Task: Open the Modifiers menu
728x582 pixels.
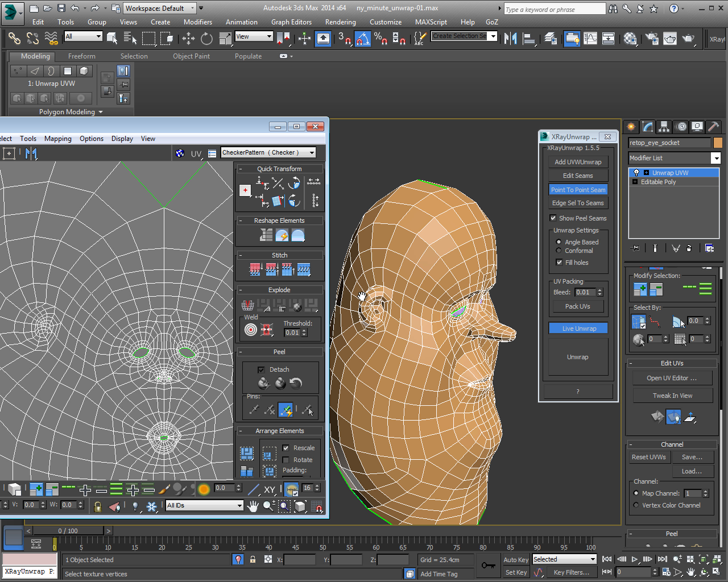Action: coord(198,22)
